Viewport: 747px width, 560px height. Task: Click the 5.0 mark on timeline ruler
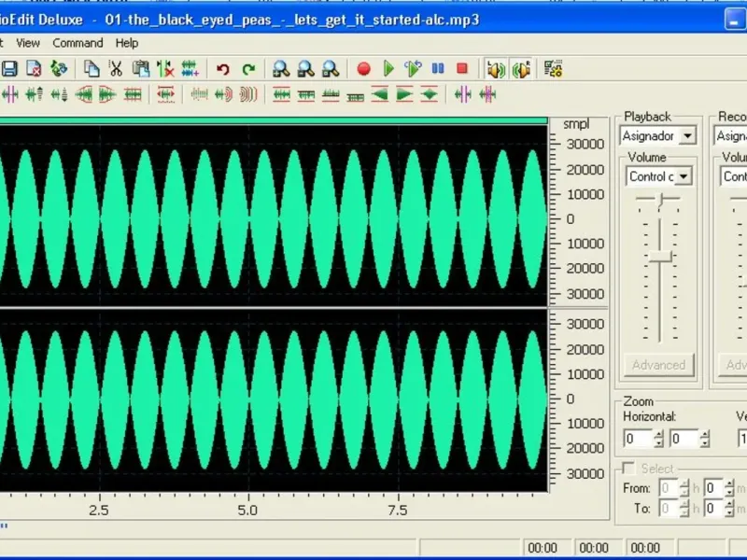coord(247,511)
